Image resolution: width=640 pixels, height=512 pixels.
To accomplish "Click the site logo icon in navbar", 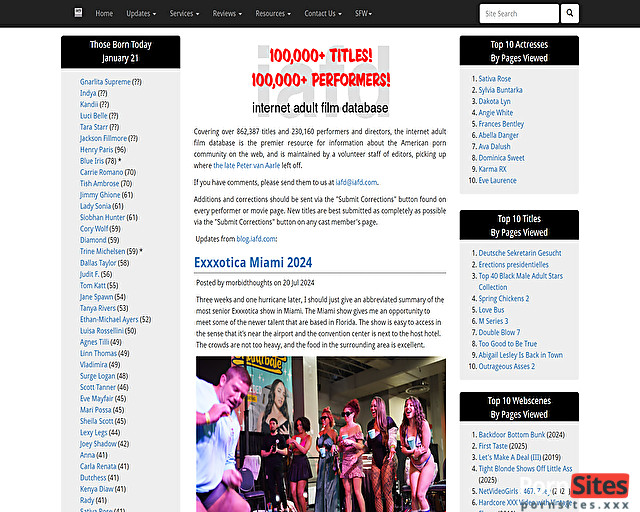I will coord(78,13).
